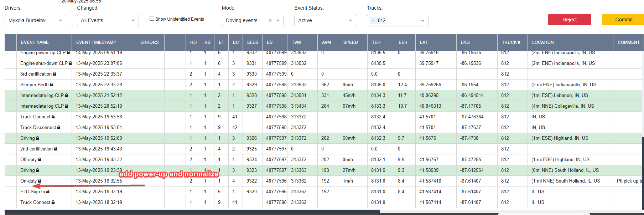Click the horizontal scrollbar at table bottom
This screenshot has width=644, height=215.
(x=192, y=212)
